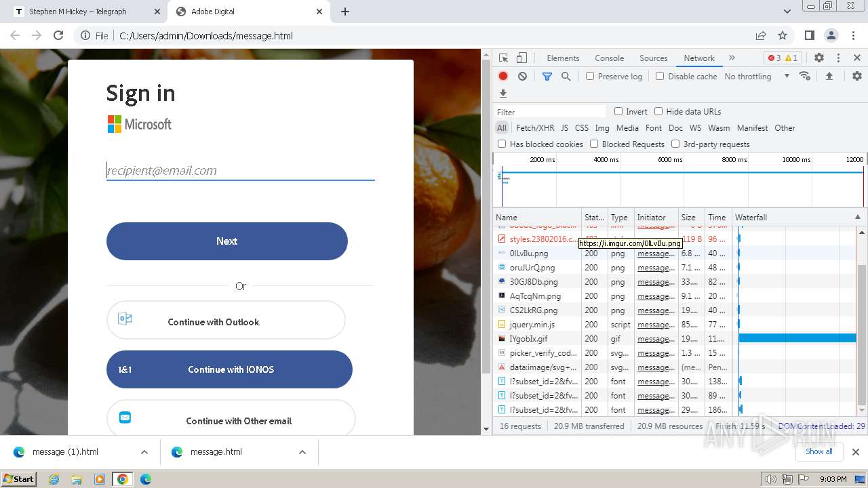Click the network Filter text box
868x488 pixels.
(550, 112)
